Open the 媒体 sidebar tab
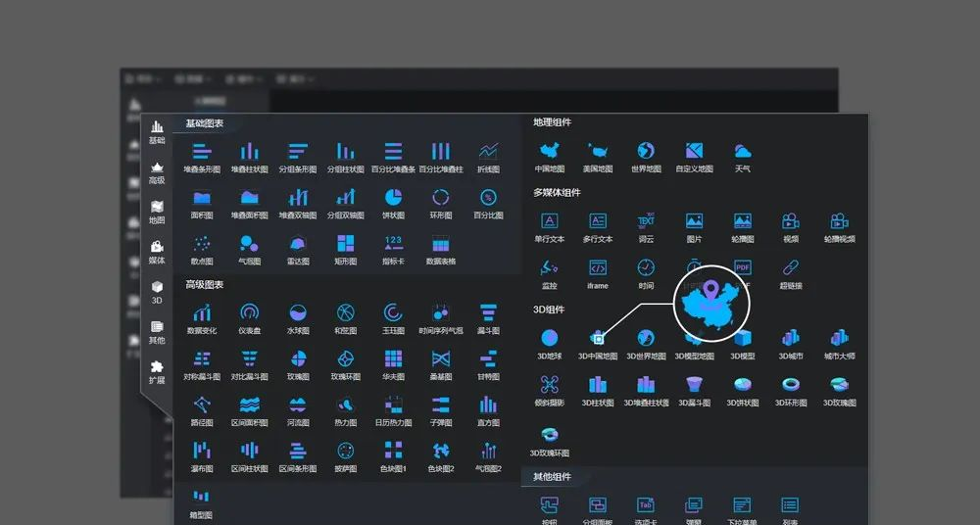 tap(157, 253)
